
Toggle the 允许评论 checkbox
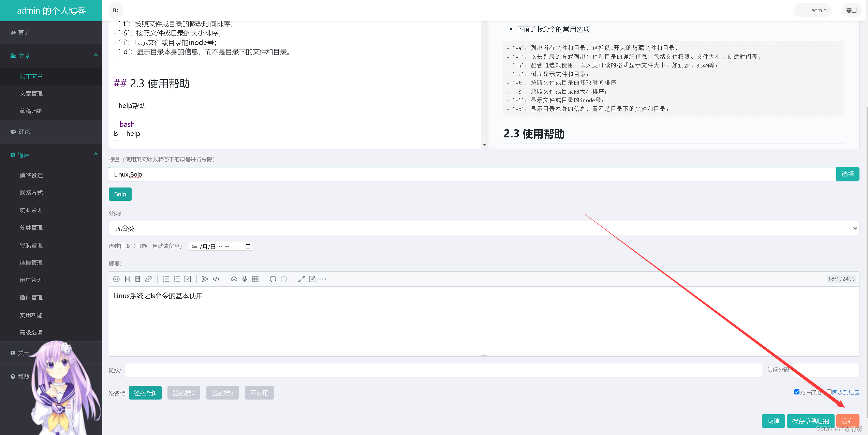(797, 392)
